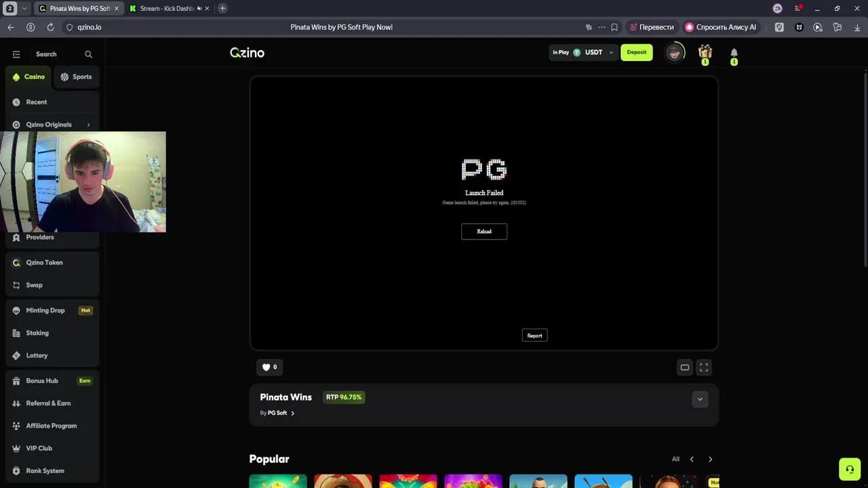
Task: Switch game to theater mode icon
Action: [x=685, y=367]
